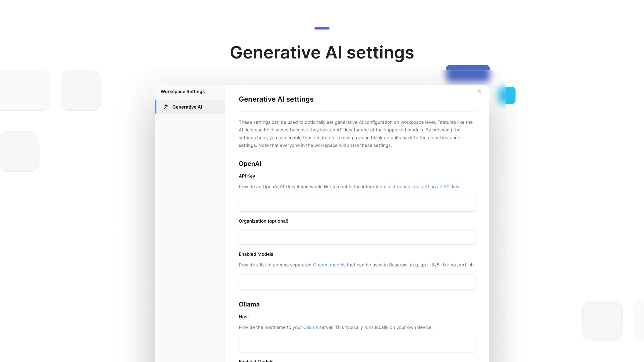Select the Generative AI sidebar entry
Screen dimensions: 644x362
pyautogui.click(x=187, y=107)
